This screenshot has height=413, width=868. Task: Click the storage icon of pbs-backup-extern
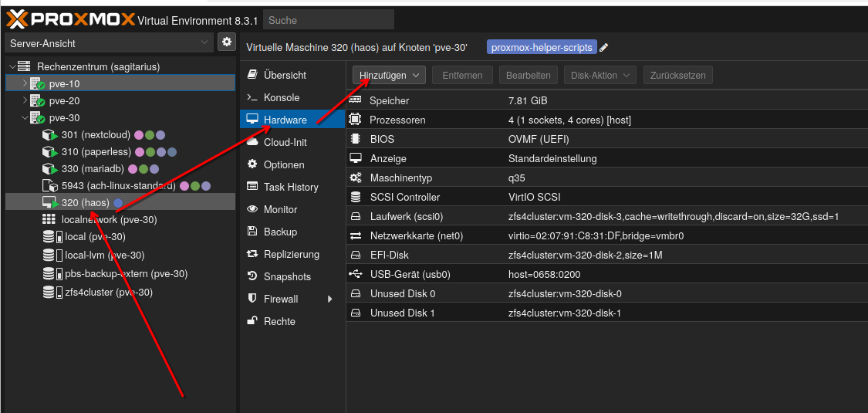(x=52, y=273)
